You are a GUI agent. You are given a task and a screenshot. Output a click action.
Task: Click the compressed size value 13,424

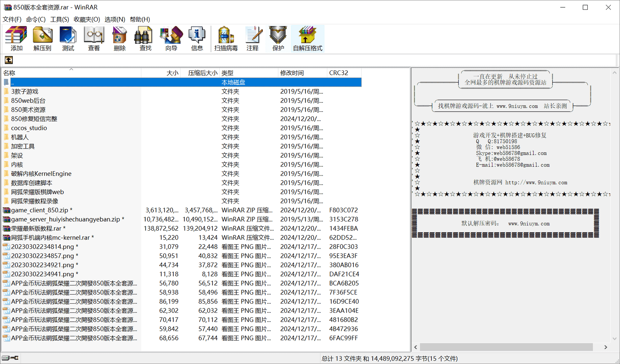(x=208, y=237)
